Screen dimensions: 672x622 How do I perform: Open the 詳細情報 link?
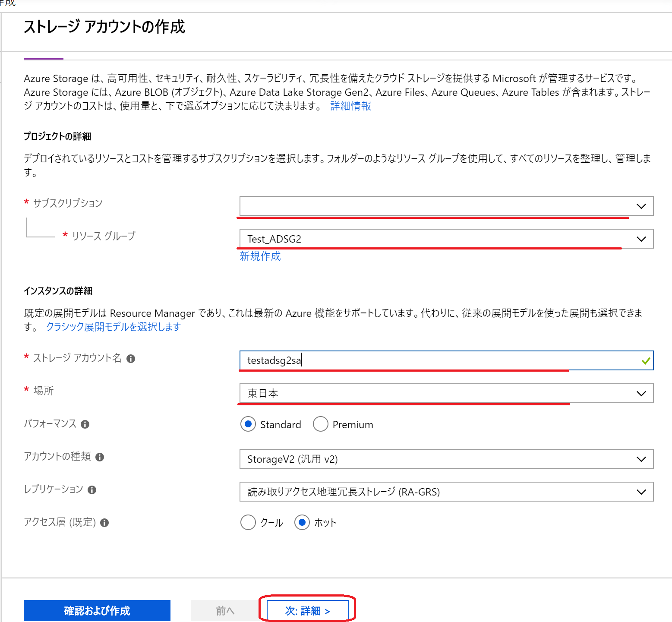point(350,106)
